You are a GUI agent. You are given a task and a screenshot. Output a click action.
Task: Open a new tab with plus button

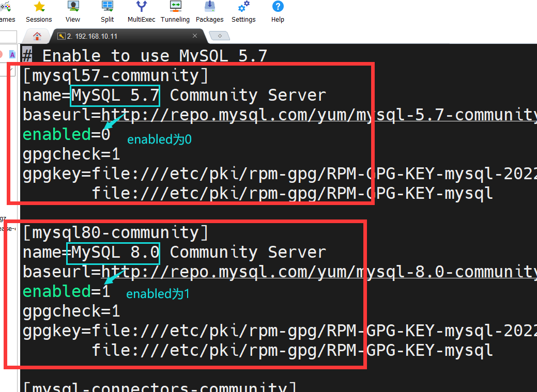point(220,36)
